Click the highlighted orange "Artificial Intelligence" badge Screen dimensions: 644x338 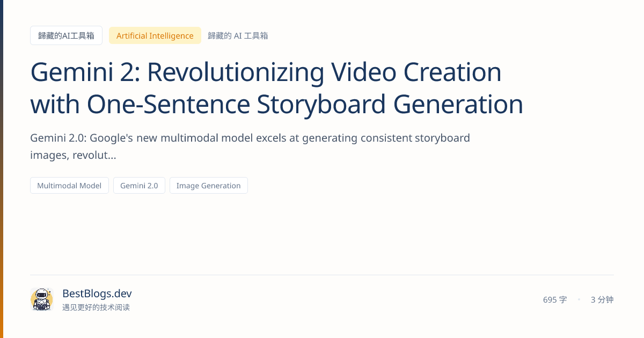pos(155,35)
